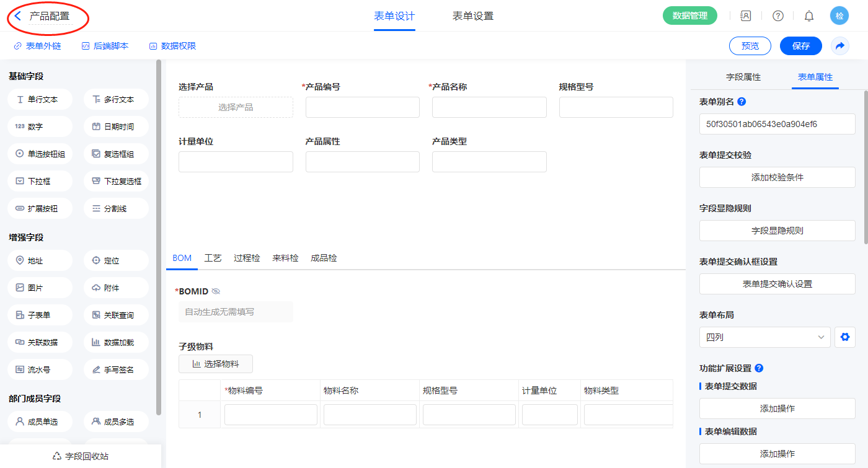Open the 字段回收站 recycle bin
868x468 pixels.
click(81, 456)
